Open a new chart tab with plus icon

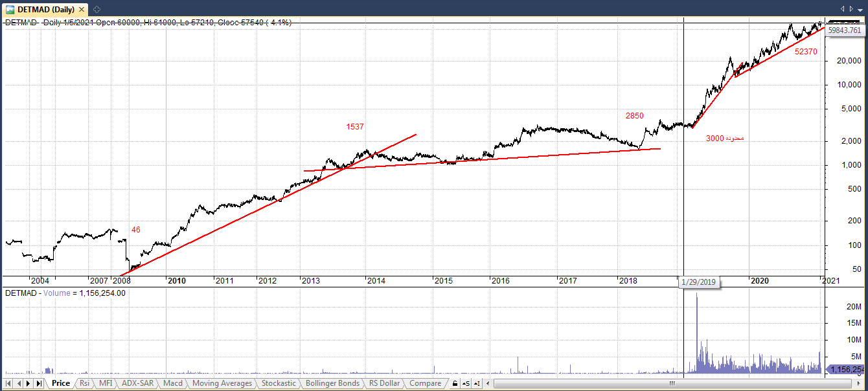coord(97,8)
